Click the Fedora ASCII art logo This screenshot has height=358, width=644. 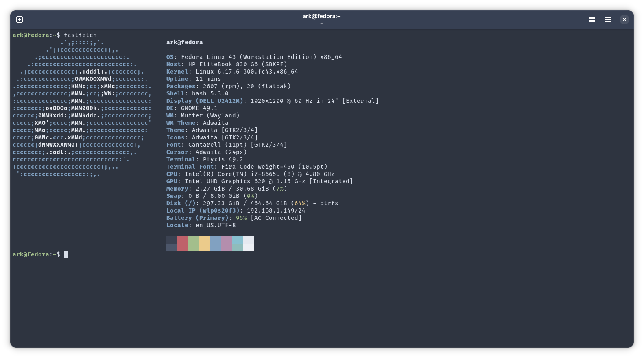coord(81,108)
